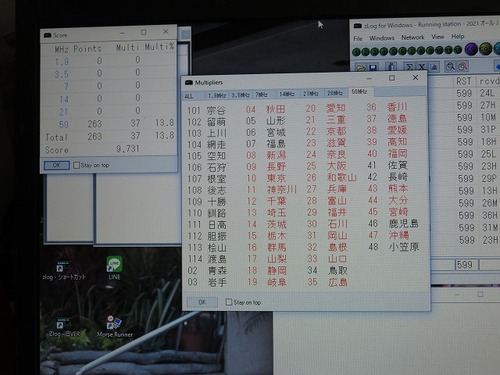
Task: Click the graph icon right of X
Action: coord(434,67)
